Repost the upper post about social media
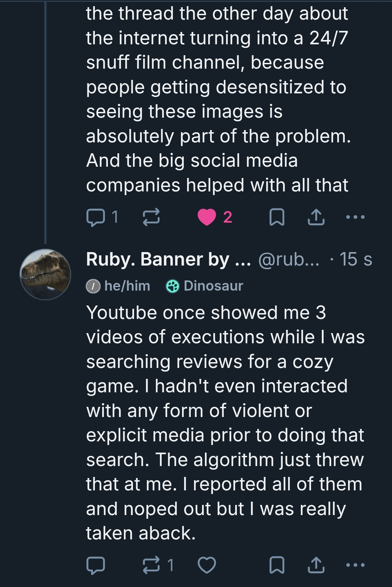 coord(151,217)
